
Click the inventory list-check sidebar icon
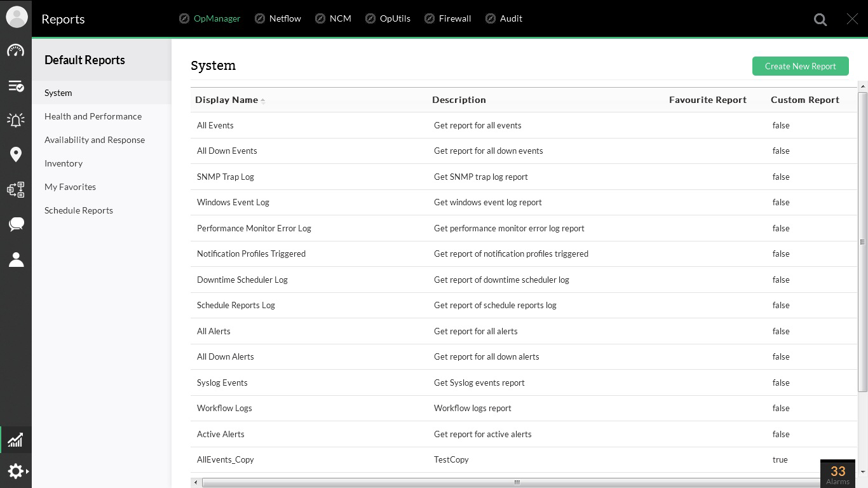(16, 86)
